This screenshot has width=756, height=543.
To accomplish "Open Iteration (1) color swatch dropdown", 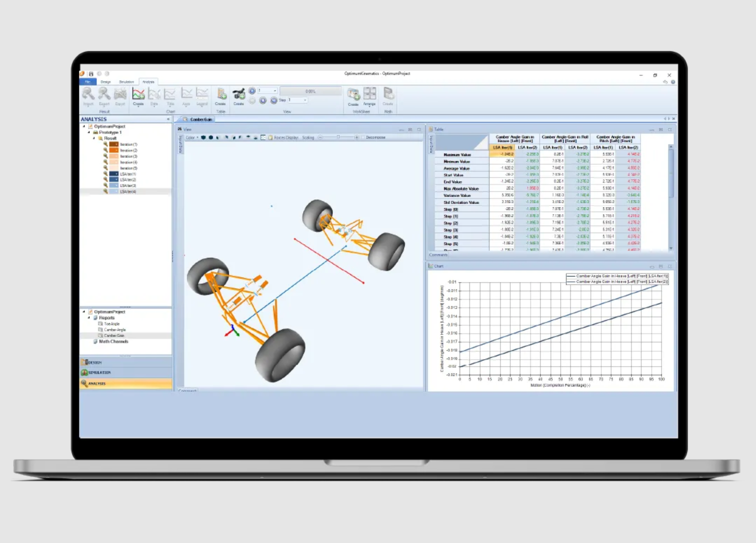I will 114,145.
